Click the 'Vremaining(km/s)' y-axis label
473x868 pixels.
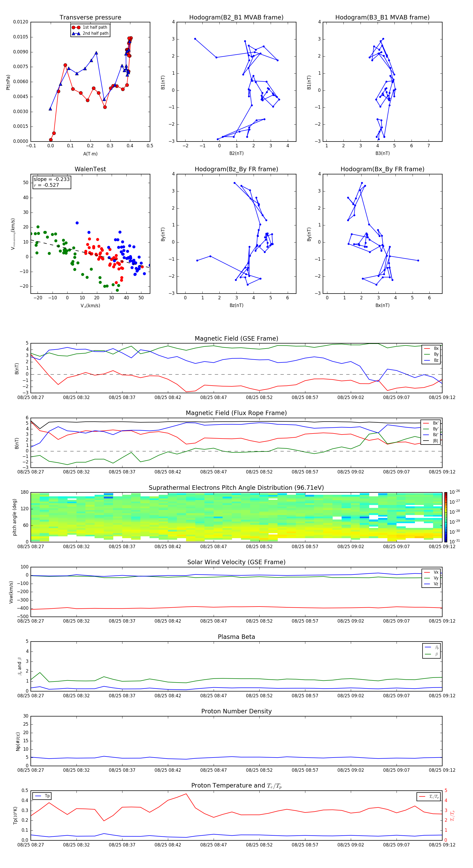(13, 234)
